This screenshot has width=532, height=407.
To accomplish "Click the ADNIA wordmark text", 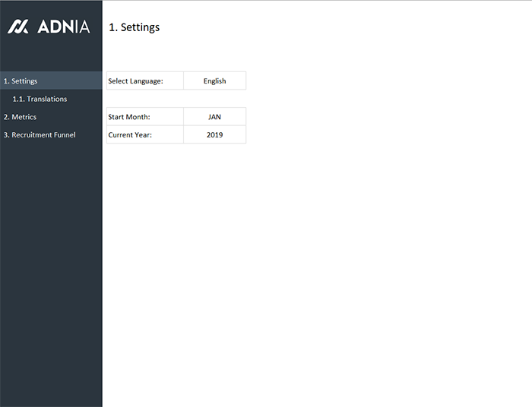I will point(63,27).
